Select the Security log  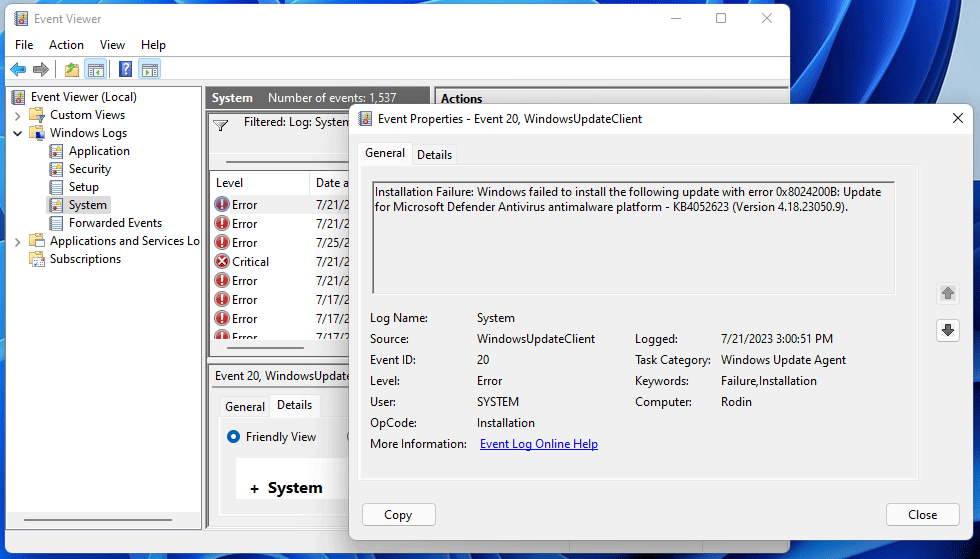[89, 169]
